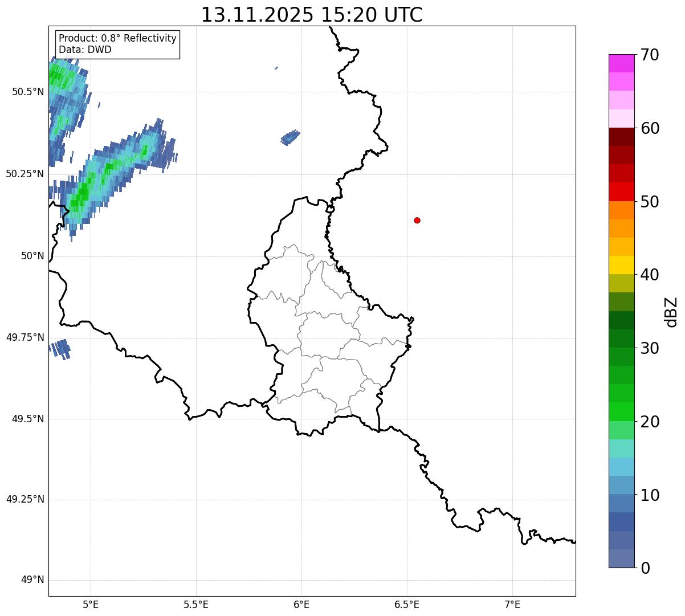
Task: Click the colorbar tick value 10
Action: (650, 495)
